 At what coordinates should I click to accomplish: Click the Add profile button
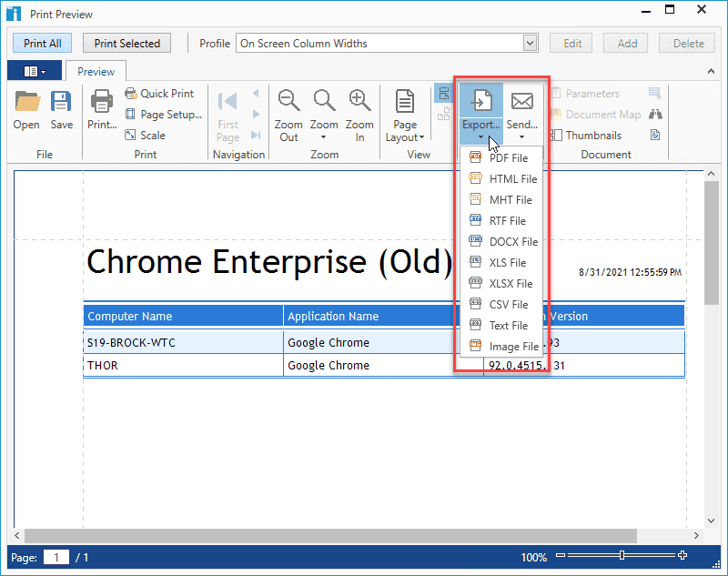pyautogui.click(x=627, y=43)
